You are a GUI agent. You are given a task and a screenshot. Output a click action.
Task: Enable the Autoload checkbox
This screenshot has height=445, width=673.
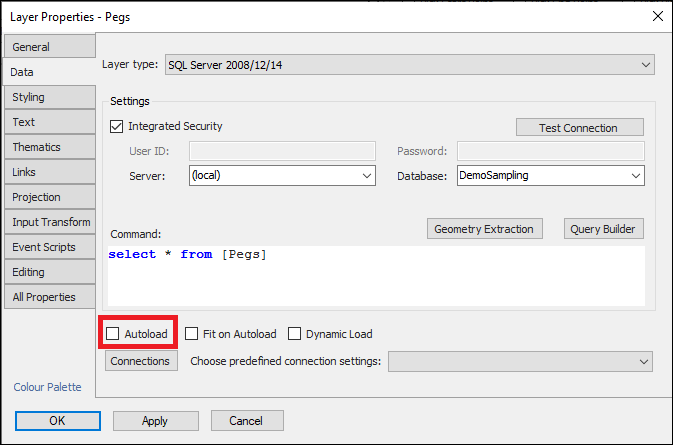coord(115,333)
